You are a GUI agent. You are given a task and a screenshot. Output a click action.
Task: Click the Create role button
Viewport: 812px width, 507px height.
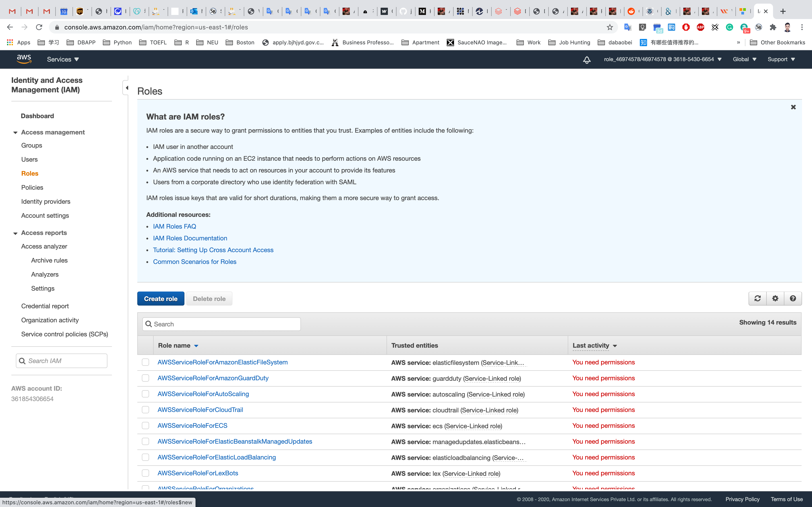[x=161, y=299]
